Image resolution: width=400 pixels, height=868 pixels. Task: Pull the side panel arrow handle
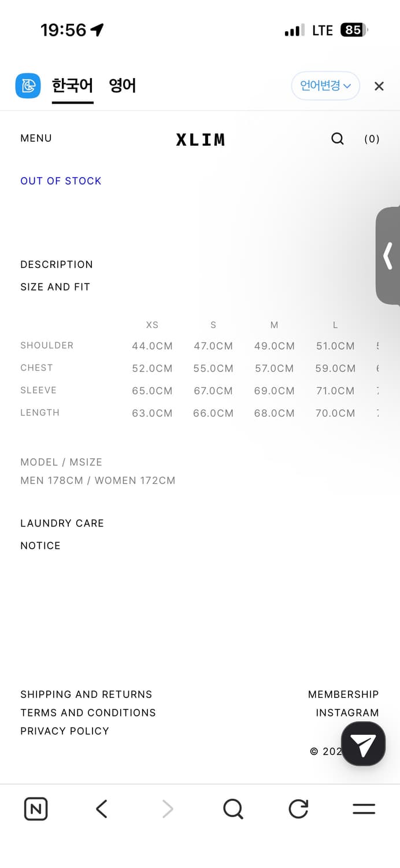tap(388, 256)
